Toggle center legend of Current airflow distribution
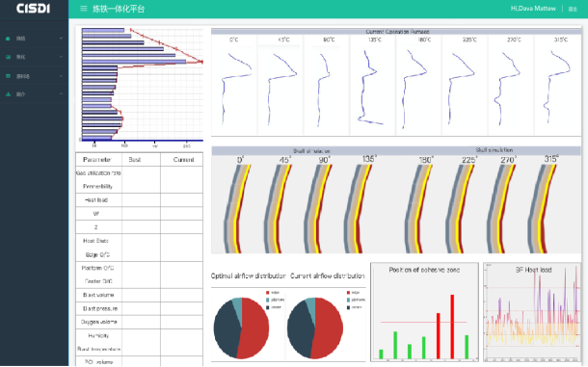 (x=354, y=307)
